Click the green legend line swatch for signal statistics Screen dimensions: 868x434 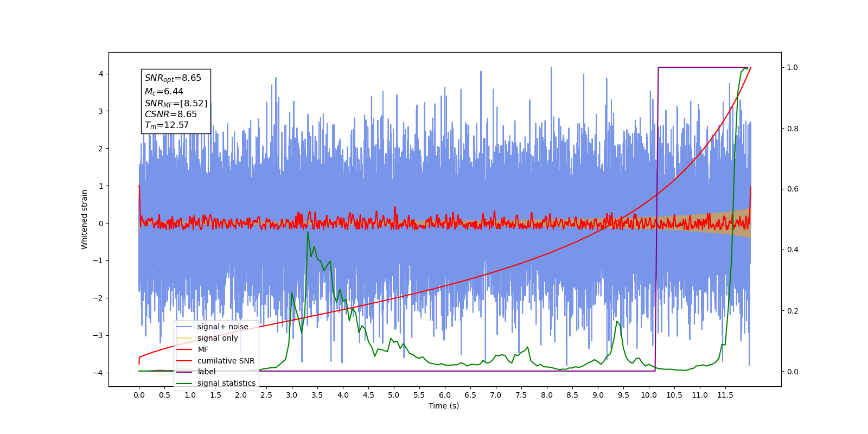tap(184, 383)
